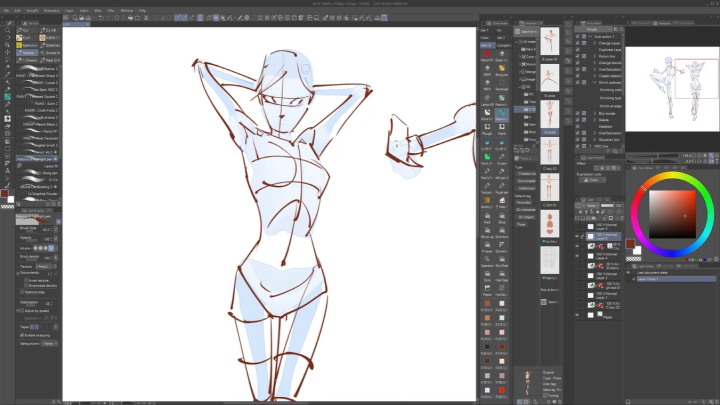Viewport: 720px width, 405px height.
Task: Click the Hide Paper quick access icon
Action: click(x=502, y=276)
